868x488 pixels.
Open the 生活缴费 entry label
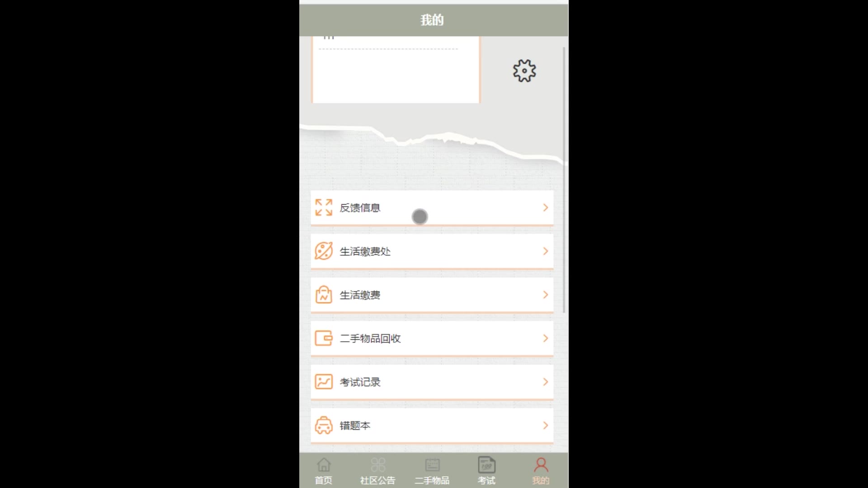click(x=360, y=295)
